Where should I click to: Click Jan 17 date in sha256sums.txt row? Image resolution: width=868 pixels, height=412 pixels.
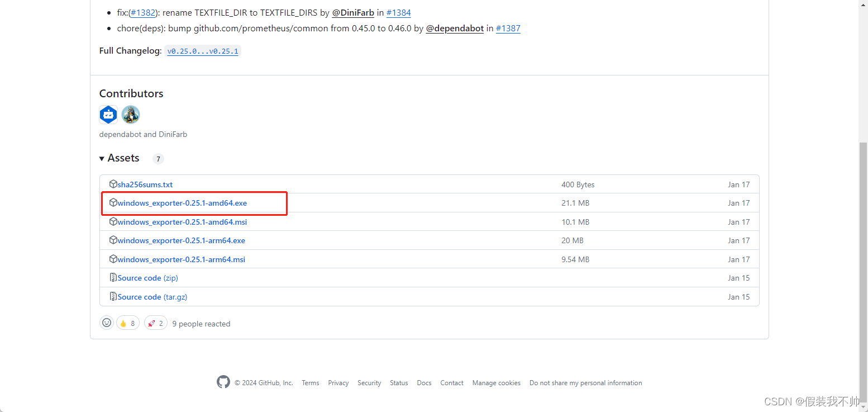click(x=739, y=184)
